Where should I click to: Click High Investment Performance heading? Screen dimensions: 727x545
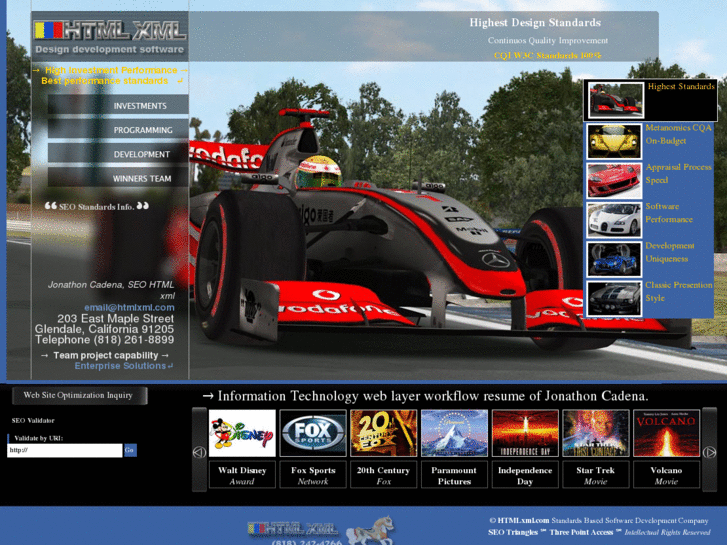111,70
